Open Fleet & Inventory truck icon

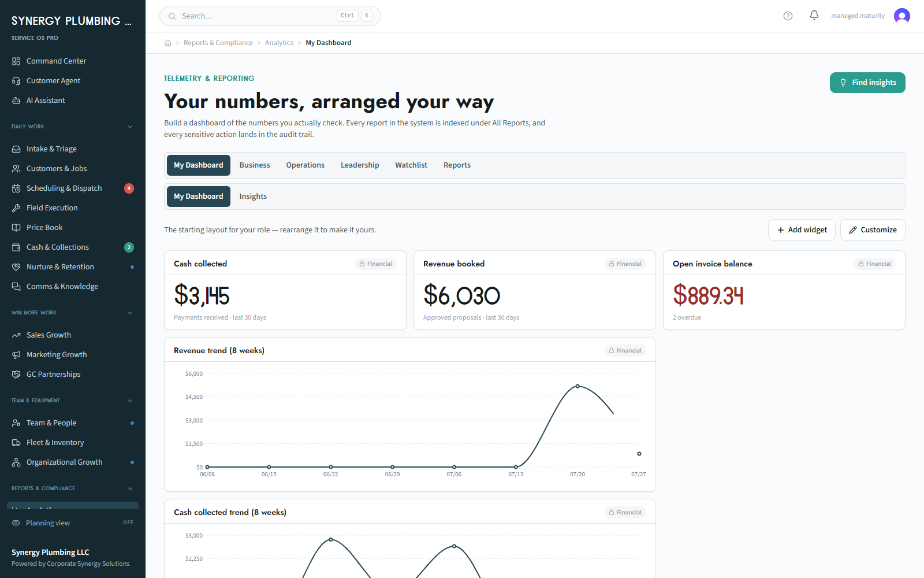[x=16, y=443]
